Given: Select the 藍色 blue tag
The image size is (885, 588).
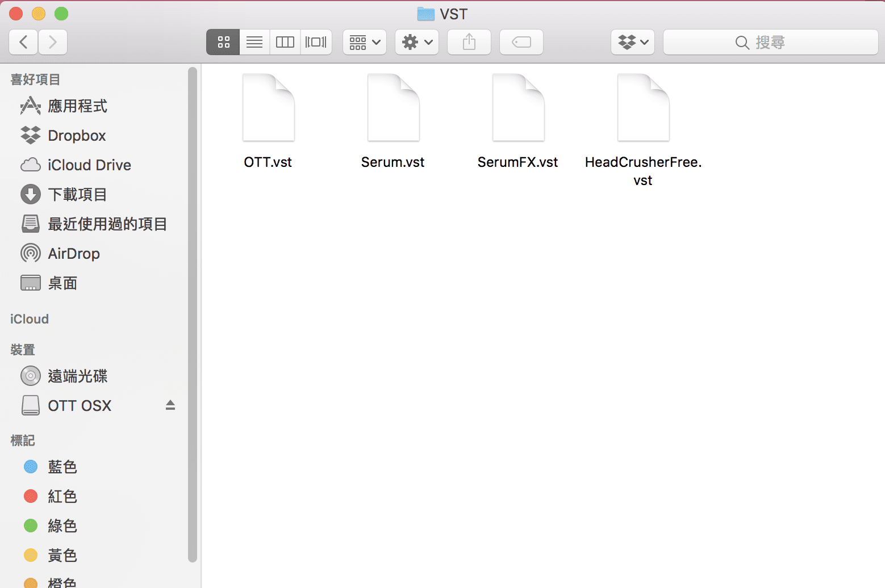Looking at the screenshot, I should click(x=62, y=467).
